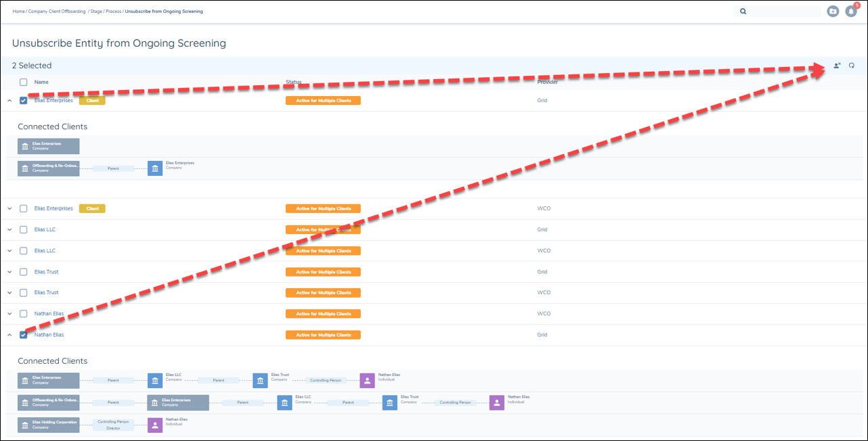
Task: Open the notifications bell
Action: [851, 11]
